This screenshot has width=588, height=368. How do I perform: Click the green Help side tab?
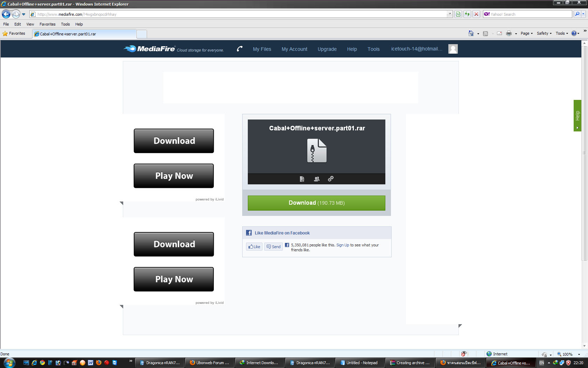(577, 116)
